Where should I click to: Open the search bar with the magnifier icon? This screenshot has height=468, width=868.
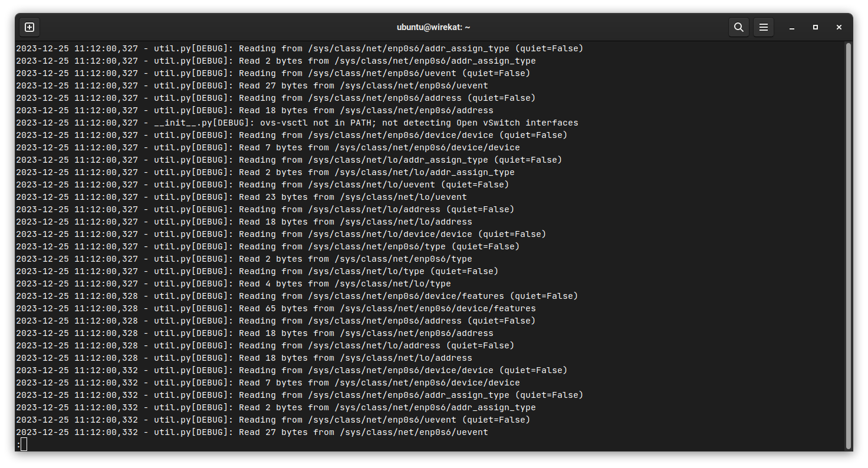pyautogui.click(x=739, y=27)
